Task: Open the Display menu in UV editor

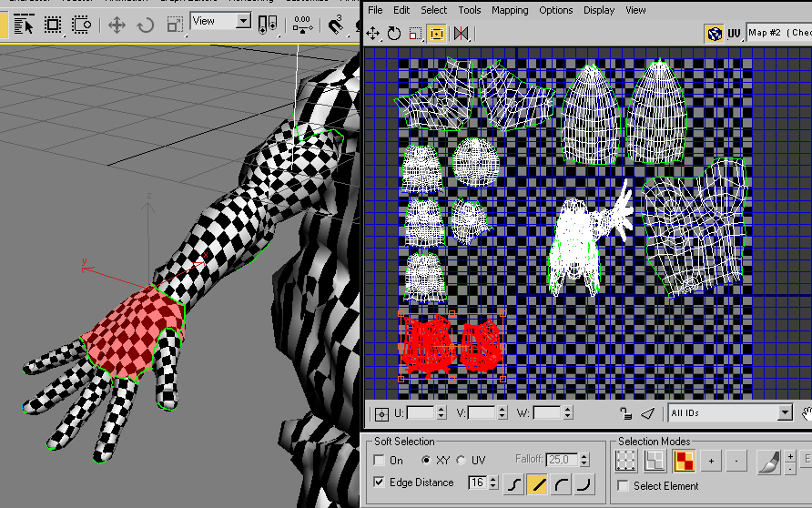Action: pos(599,10)
